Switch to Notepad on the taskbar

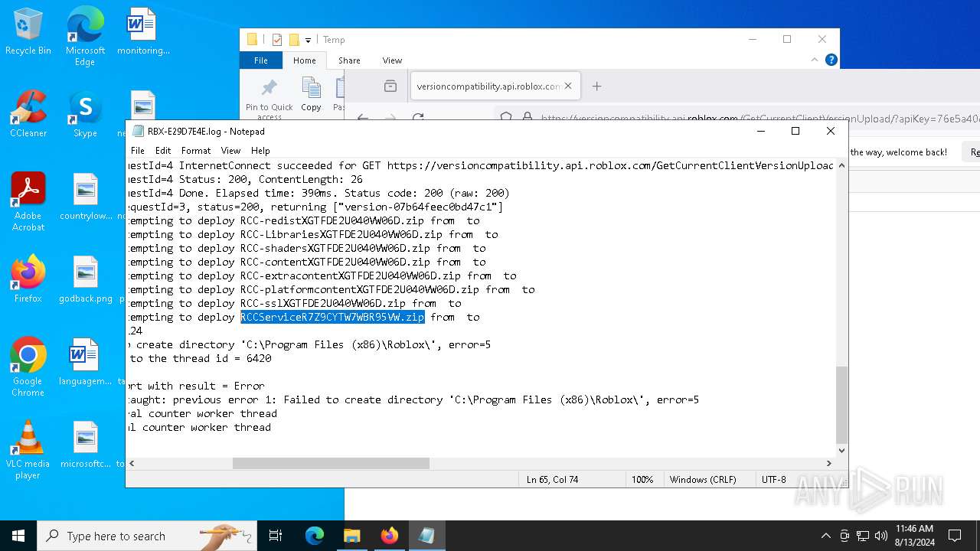(x=426, y=536)
